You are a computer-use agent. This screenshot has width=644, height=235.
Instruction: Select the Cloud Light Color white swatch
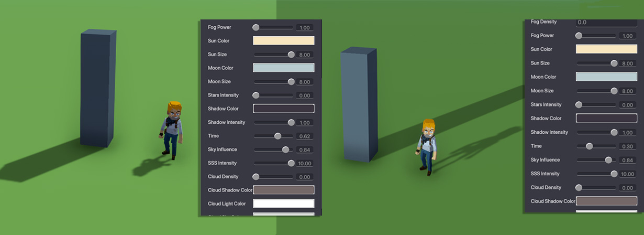(283, 204)
